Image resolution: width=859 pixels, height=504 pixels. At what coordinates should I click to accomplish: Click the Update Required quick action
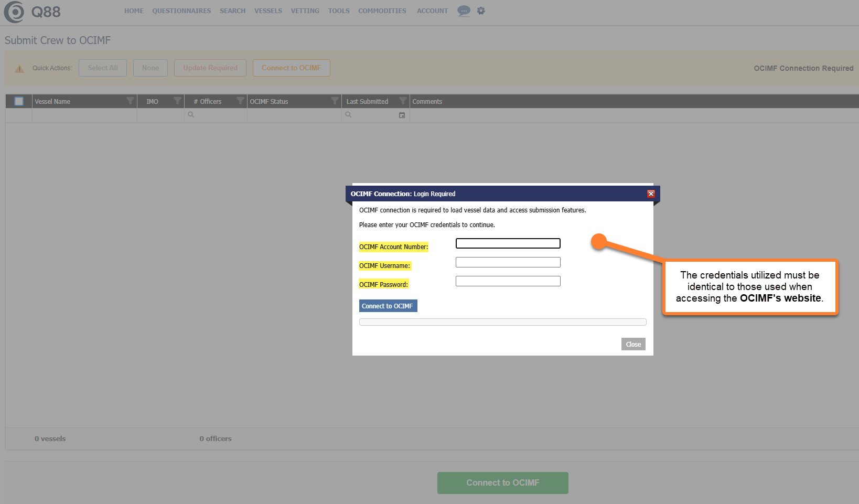click(210, 68)
